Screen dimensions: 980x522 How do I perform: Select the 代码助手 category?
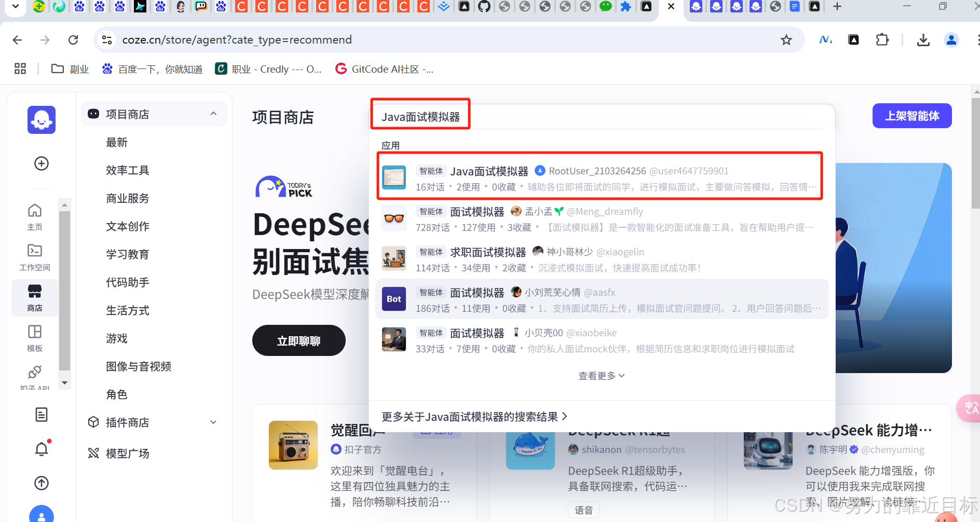pos(128,282)
